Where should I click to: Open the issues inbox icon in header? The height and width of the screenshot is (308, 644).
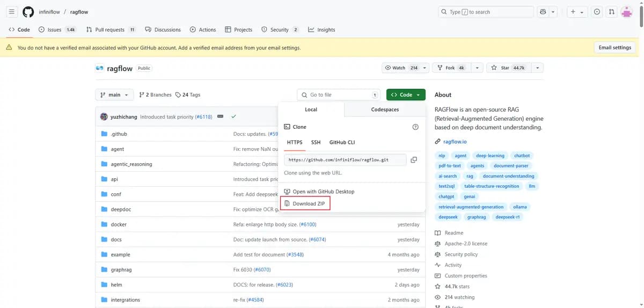pos(597,12)
